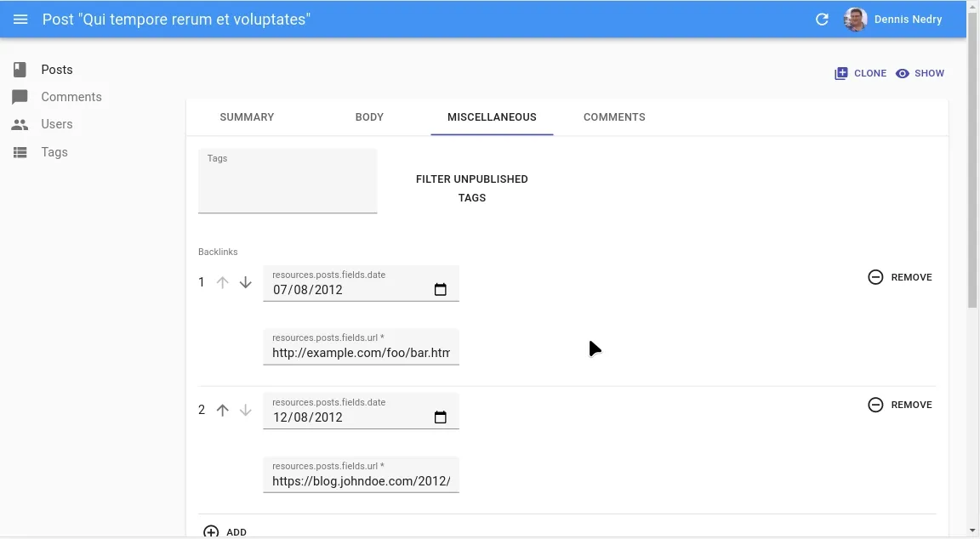Add a new backlink
The width and height of the screenshot is (980, 539).
point(225,531)
